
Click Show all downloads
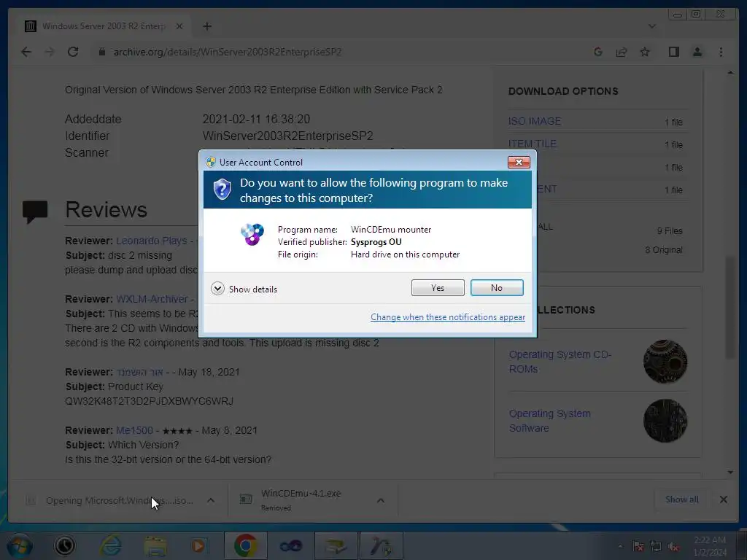[x=682, y=499]
